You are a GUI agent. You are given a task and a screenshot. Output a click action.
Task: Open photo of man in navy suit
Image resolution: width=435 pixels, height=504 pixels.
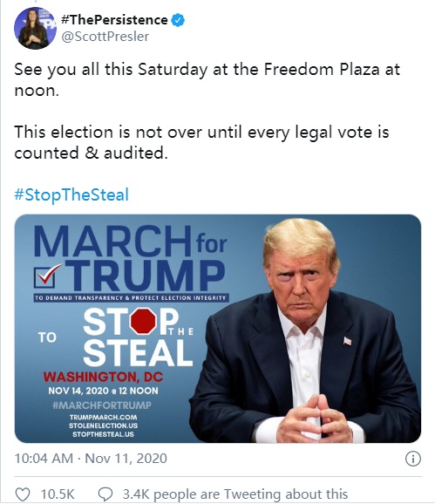(305, 330)
